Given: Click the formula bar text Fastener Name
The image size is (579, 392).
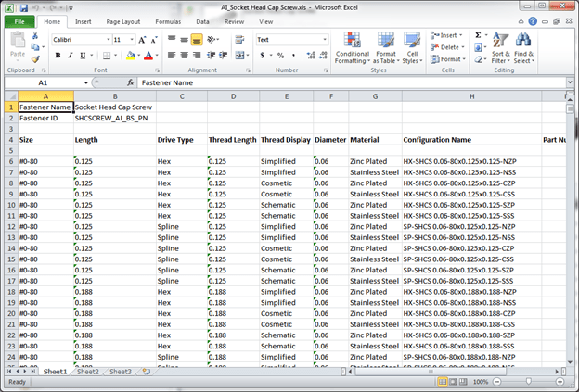Looking at the screenshot, I should point(167,82).
